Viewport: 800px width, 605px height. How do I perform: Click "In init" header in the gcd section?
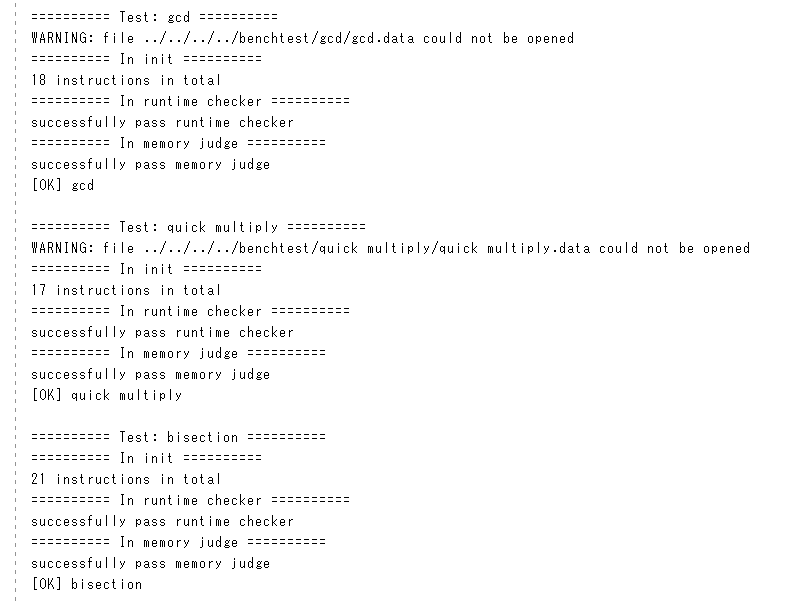[x=146, y=59]
